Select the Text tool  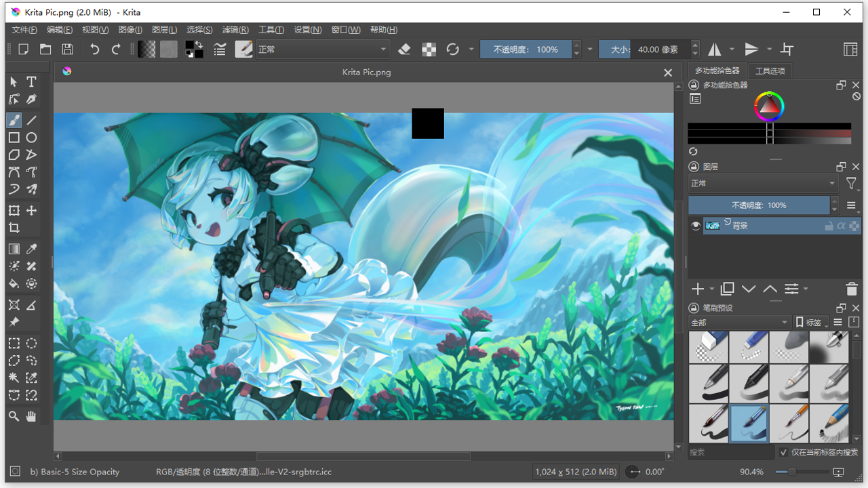31,82
